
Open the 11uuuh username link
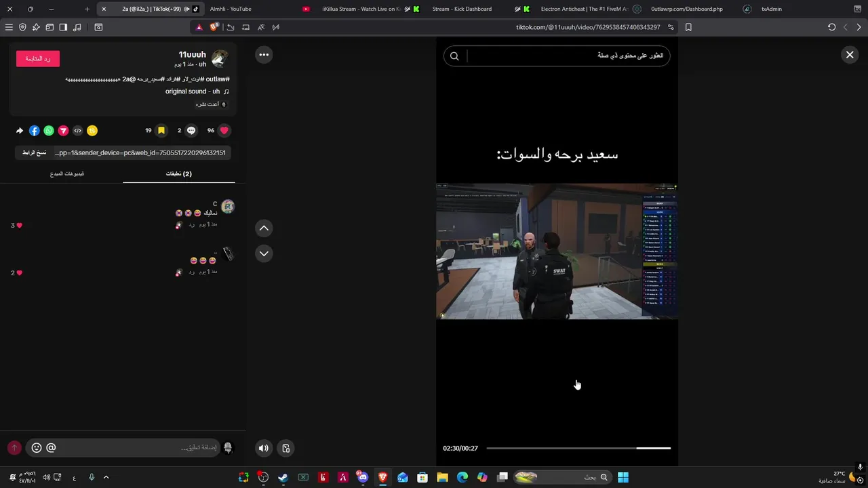click(x=193, y=55)
